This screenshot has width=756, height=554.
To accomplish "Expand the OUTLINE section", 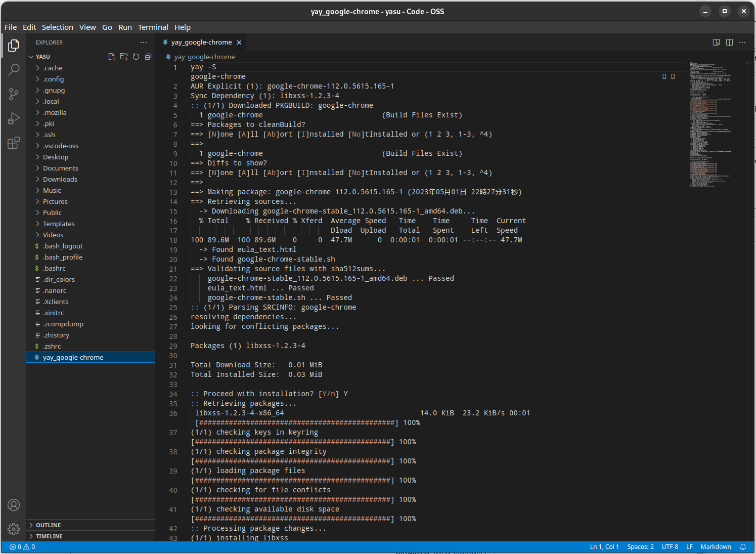I will click(49, 525).
